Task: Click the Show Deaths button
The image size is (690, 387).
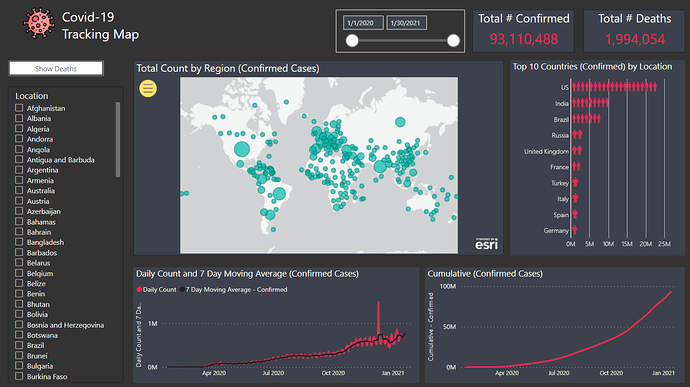Action: click(x=56, y=69)
